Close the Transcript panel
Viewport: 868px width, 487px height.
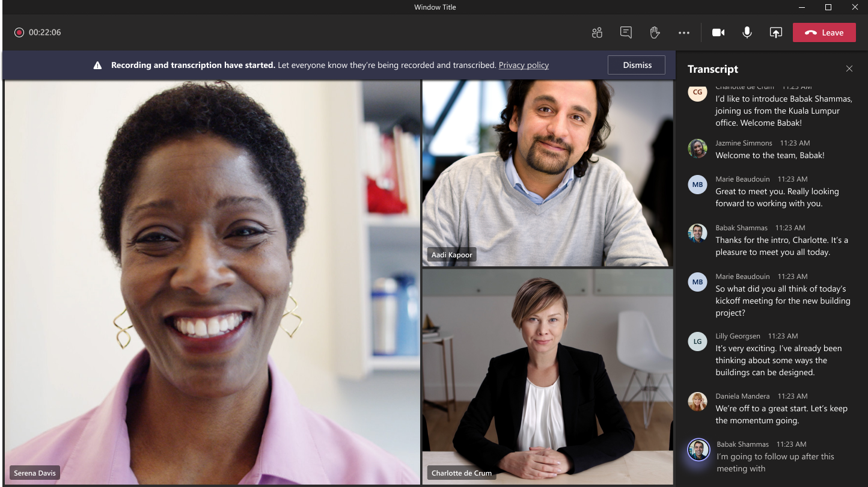pyautogui.click(x=849, y=69)
